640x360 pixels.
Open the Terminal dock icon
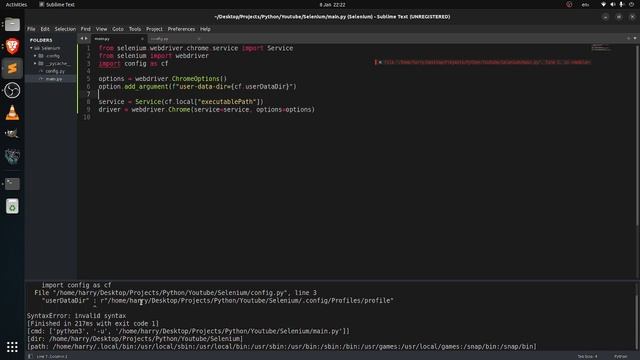click(12, 184)
